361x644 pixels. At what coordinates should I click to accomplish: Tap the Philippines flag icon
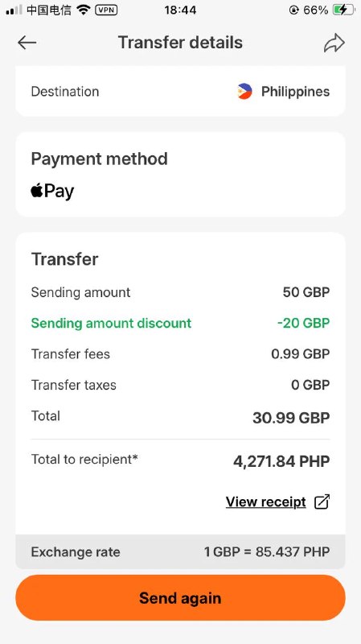(244, 91)
